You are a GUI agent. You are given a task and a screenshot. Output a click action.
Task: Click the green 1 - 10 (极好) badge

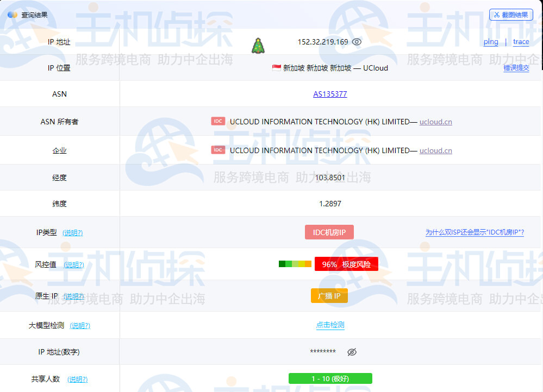pyautogui.click(x=330, y=378)
